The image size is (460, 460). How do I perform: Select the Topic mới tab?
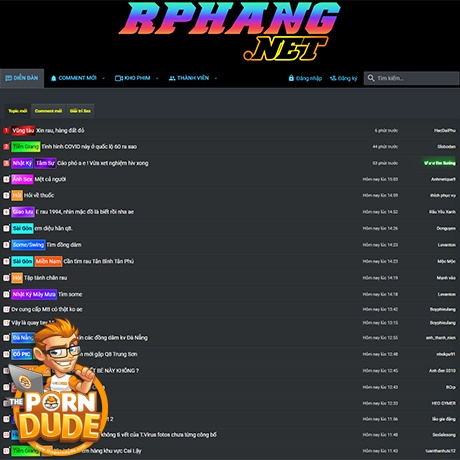coord(18,111)
